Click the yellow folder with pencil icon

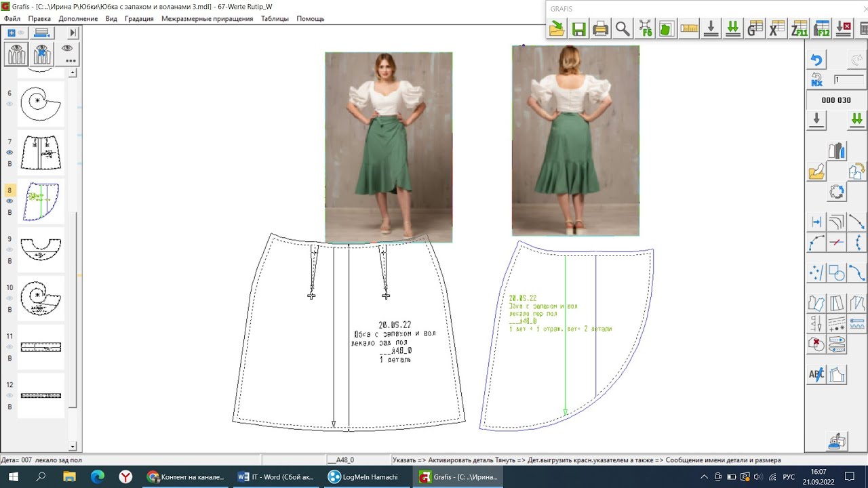816,171
